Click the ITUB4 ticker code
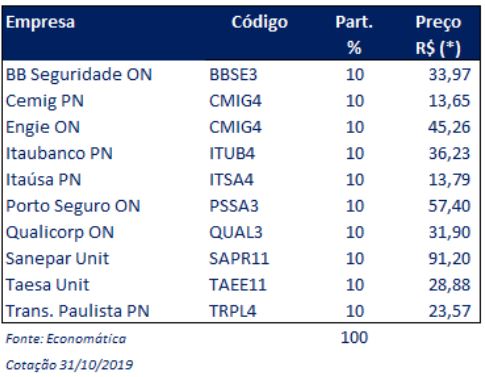 [232, 154]
